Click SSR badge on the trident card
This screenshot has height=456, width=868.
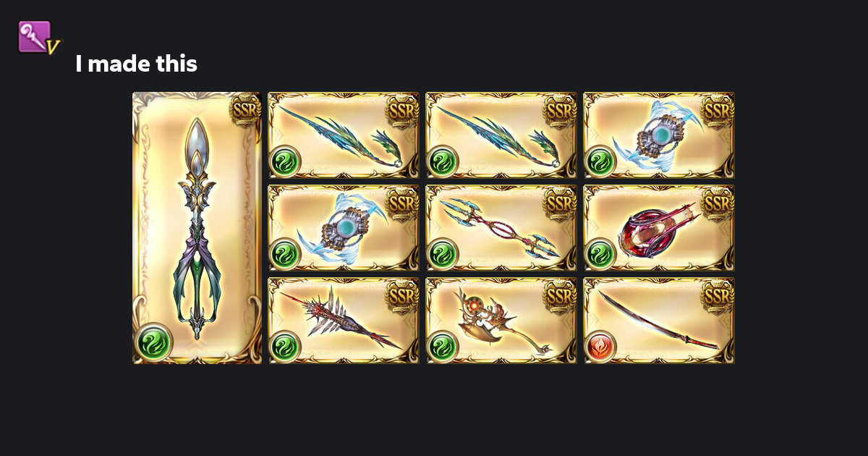tap(560, 203)
